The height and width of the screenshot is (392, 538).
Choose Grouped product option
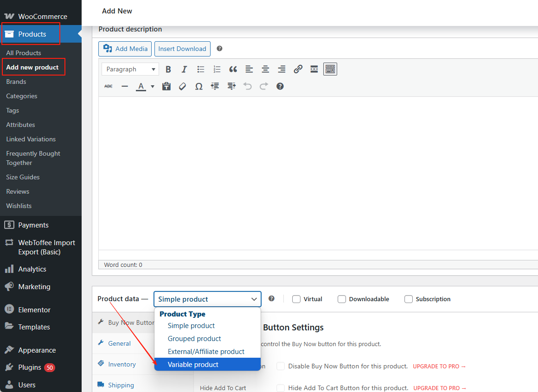click(194, 339)
